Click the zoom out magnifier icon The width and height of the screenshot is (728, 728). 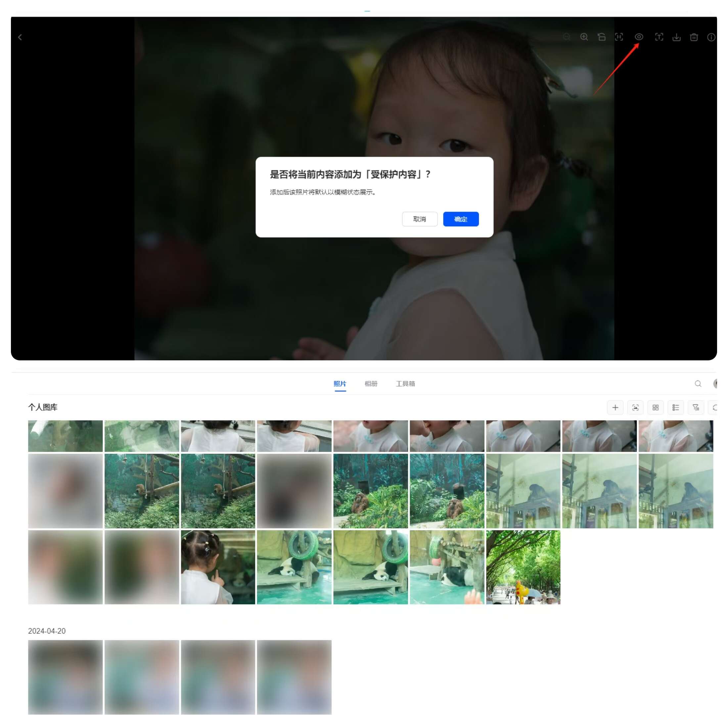(x=567, y=37)
